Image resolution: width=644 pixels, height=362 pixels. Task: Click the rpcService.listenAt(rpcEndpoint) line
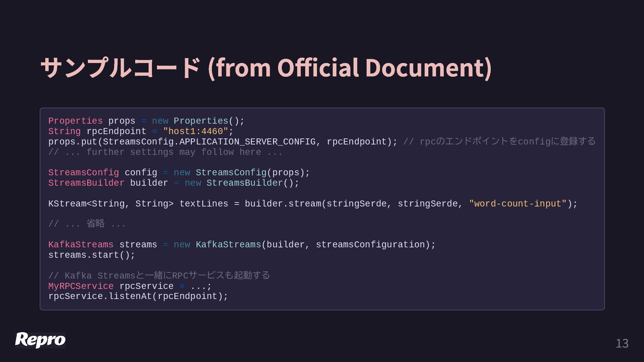point(138,296)
